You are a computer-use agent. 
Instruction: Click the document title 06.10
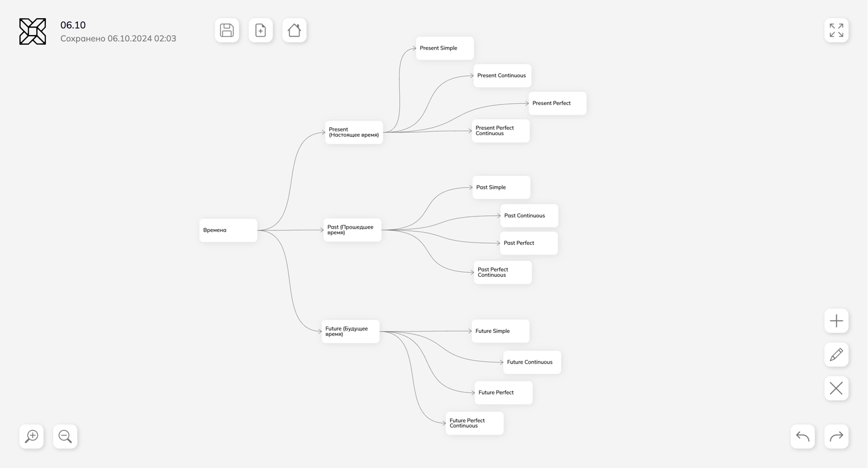click(73, 25)
